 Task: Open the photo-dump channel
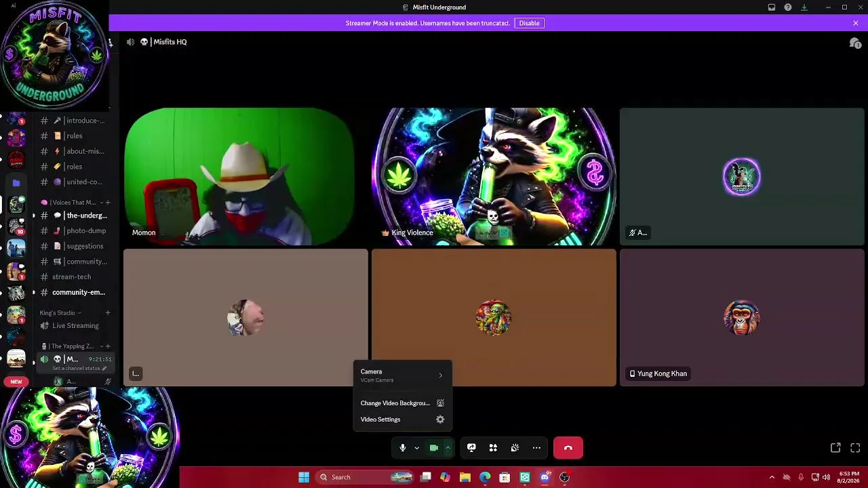pyautogui.click(x=75, y=230)
